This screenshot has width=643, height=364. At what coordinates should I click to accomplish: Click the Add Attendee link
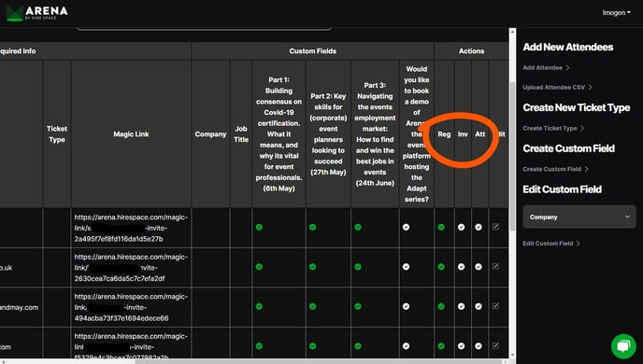[546, 67]
